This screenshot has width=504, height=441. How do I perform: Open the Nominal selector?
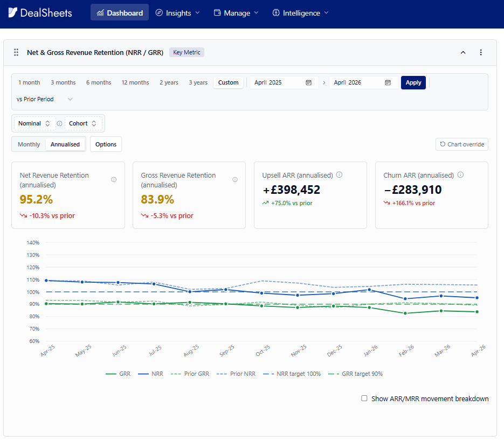click(x=34, y=123)
